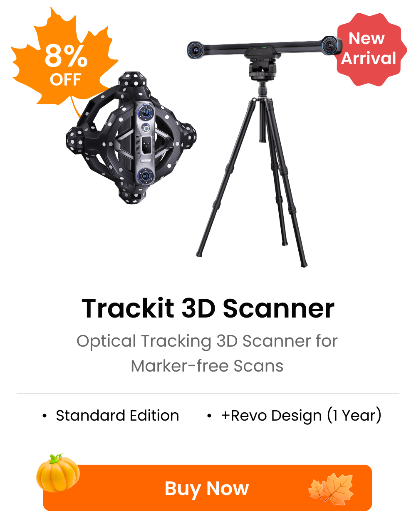This screenshot has width=416, height=532.
Task: Click the green indicator on tracker bar
Action: click(x=261, y=48)
